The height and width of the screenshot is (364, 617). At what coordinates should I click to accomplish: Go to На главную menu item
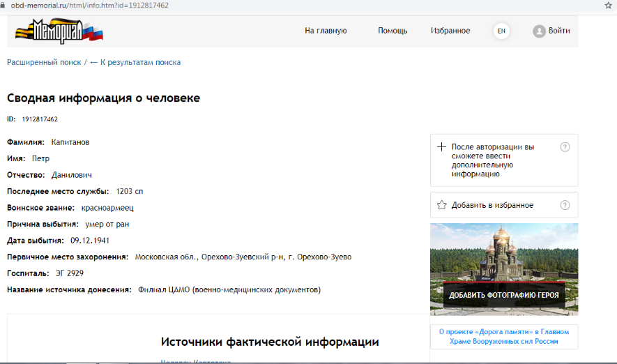click(x=326, y=31)
